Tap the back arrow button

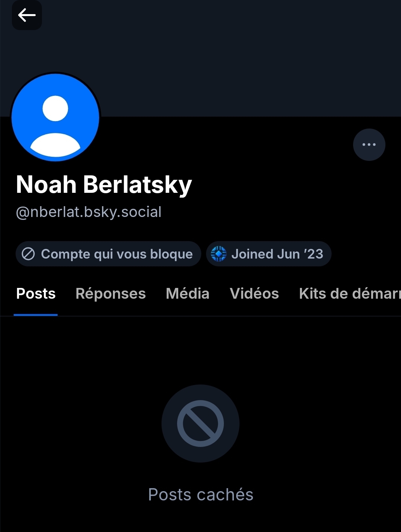pyautogui.click(x=27, y=15)
